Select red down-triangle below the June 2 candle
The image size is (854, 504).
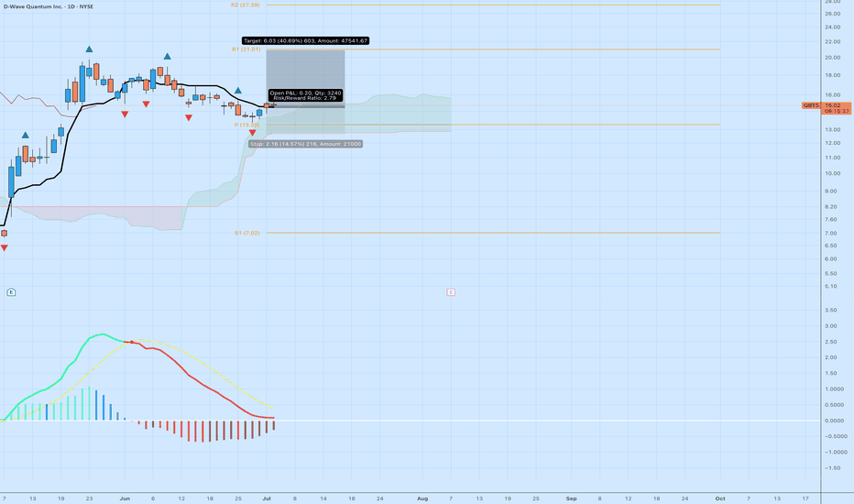tap(125, 115)
